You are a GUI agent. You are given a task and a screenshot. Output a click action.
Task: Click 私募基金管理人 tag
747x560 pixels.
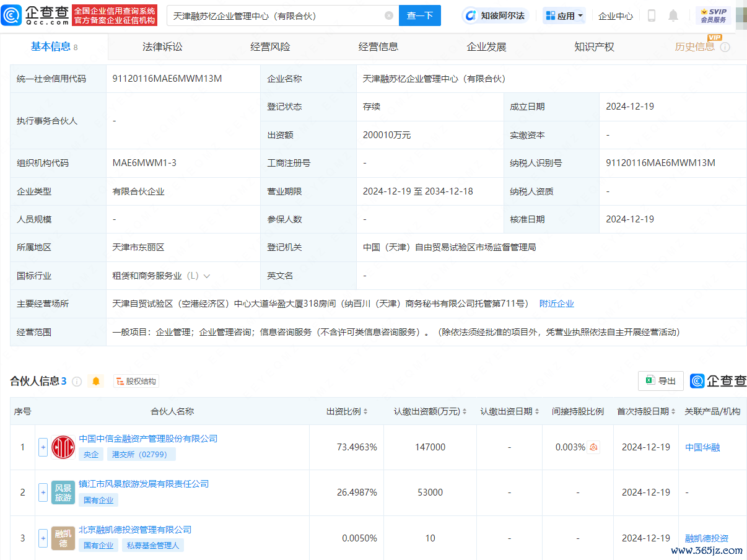[152, 545]
